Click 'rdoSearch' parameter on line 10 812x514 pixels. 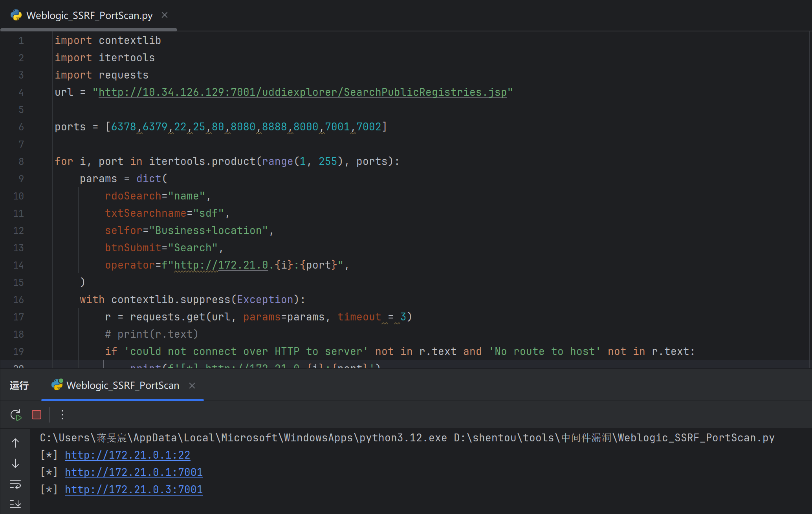click(133, 196)
